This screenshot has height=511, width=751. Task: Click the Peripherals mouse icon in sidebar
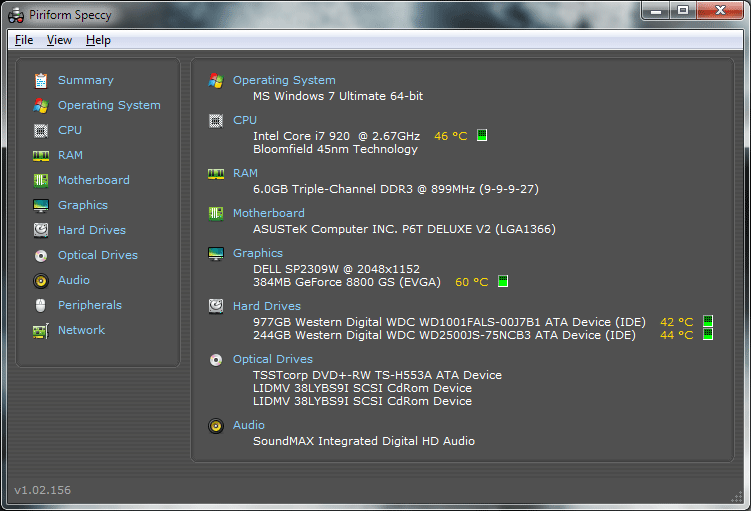[41, 306]
